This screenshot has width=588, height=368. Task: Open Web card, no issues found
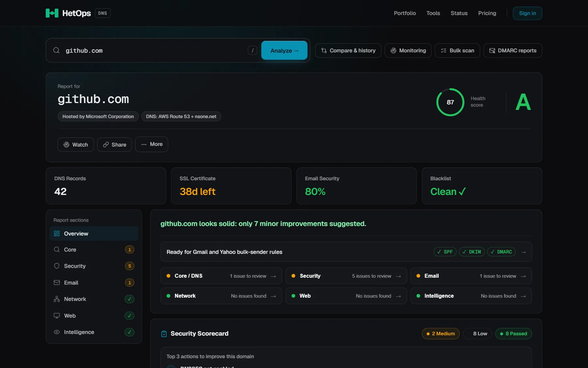coord(346,296)
